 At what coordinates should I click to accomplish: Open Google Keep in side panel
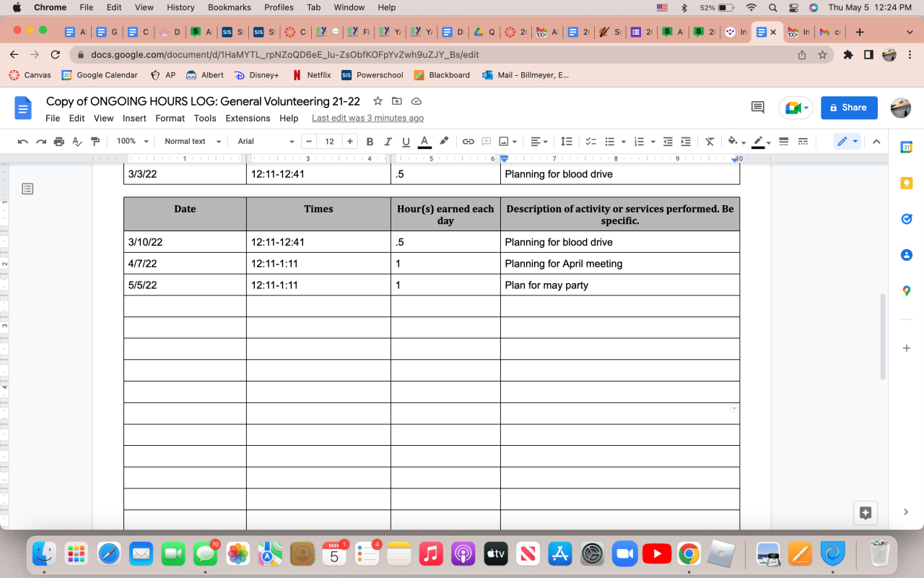pos(907,184)
